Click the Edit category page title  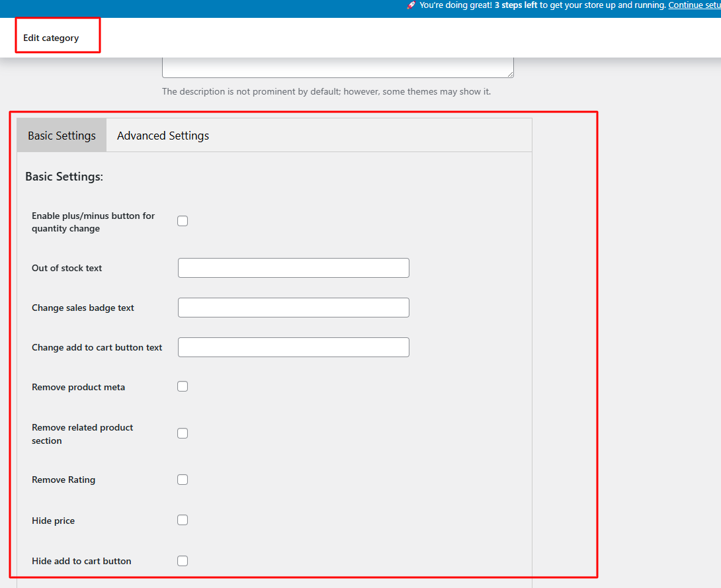tap(51, 38)
